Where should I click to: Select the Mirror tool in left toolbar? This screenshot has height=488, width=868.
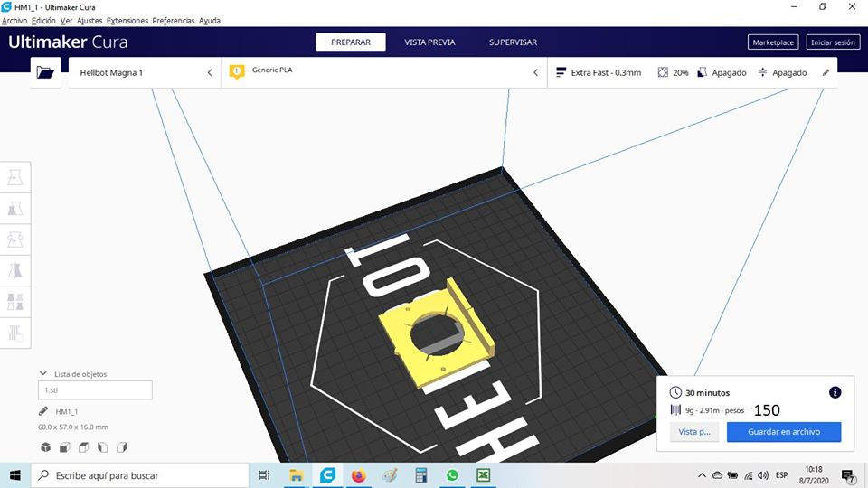pos(15,270)
